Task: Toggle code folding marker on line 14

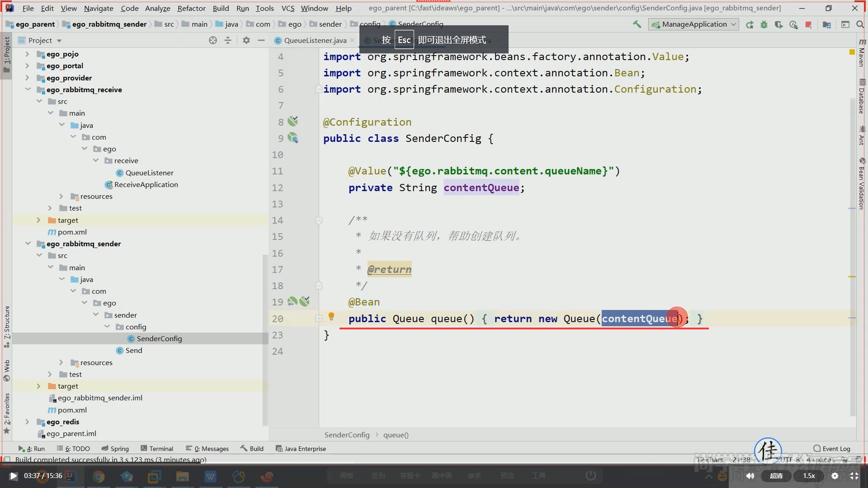Action: (319, 221)
